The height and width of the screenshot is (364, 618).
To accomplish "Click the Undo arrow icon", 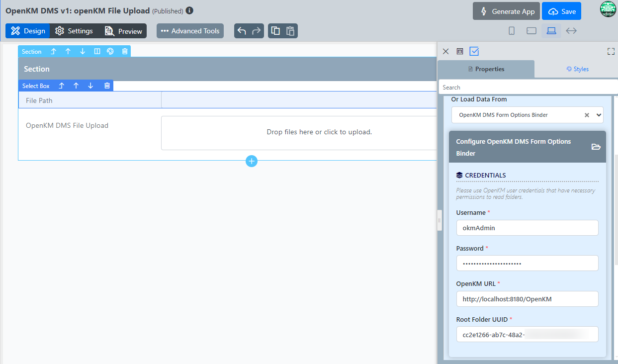I will coord(242,31).
